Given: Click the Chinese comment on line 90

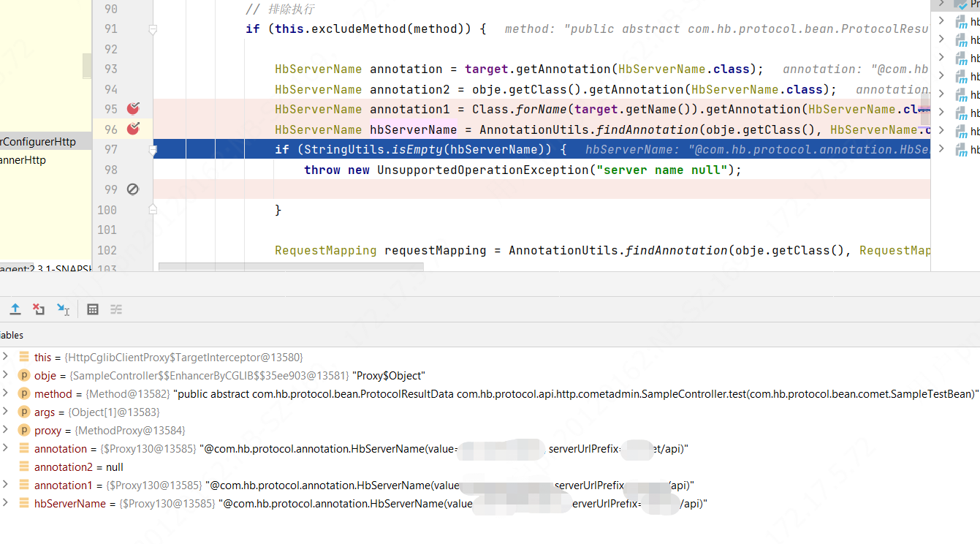Looking at the screenshot, I should click(280, 9).
